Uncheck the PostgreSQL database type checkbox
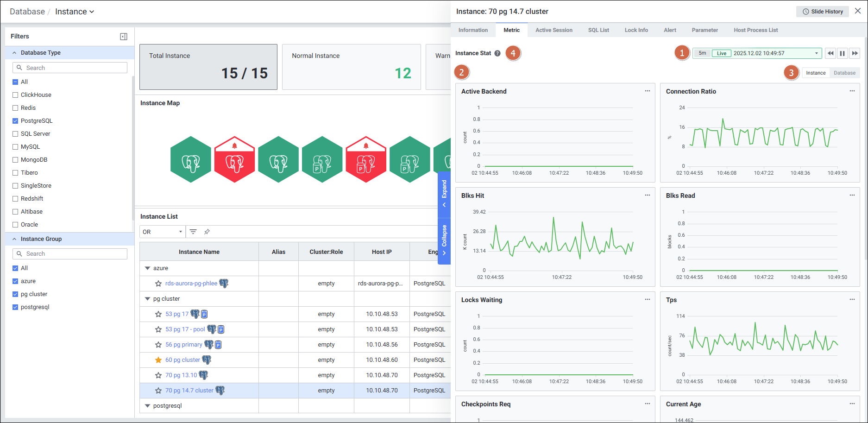868x423 pixels. (15, 121)
